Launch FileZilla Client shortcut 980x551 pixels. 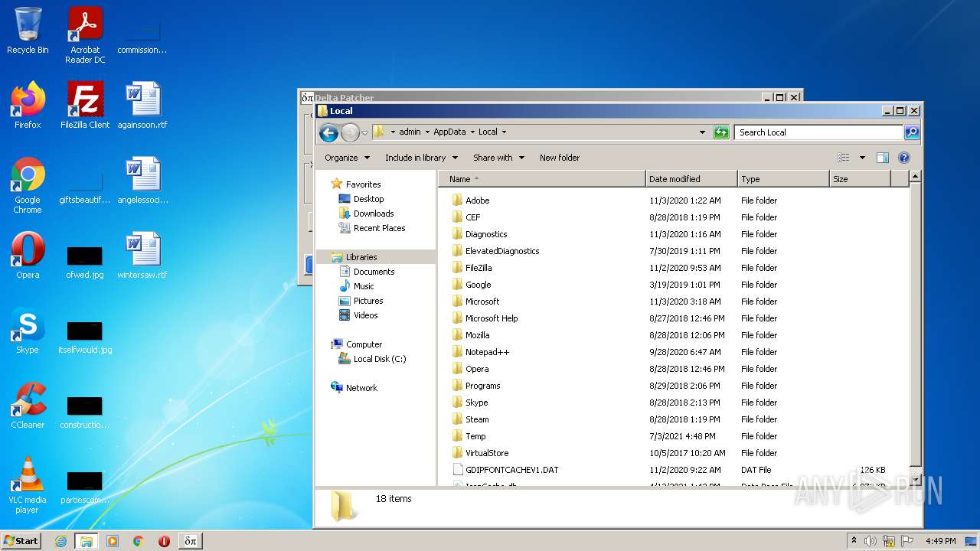pyautogui.click(x=85, y=105)
